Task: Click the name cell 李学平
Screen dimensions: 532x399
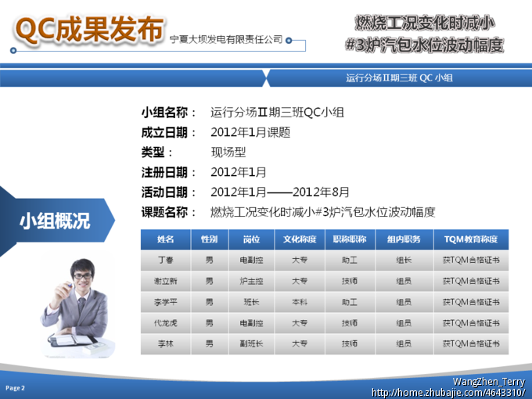Action: click(x=165, y=302)
